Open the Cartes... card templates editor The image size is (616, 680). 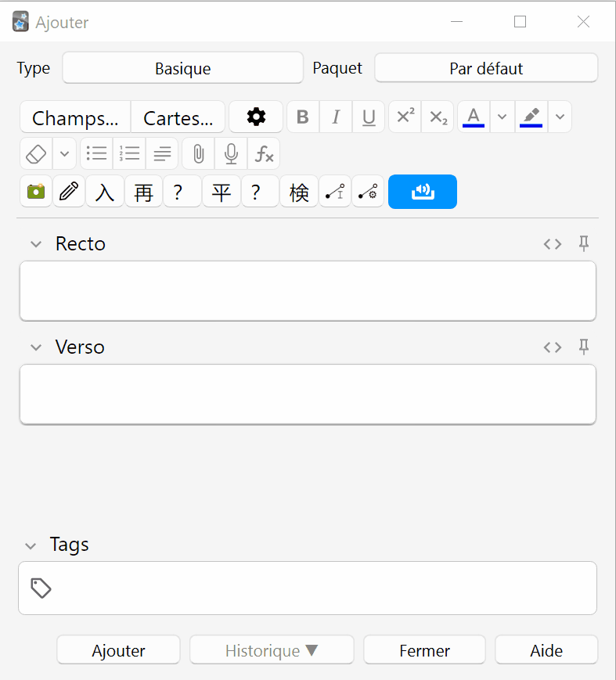[x=178, y=117]
